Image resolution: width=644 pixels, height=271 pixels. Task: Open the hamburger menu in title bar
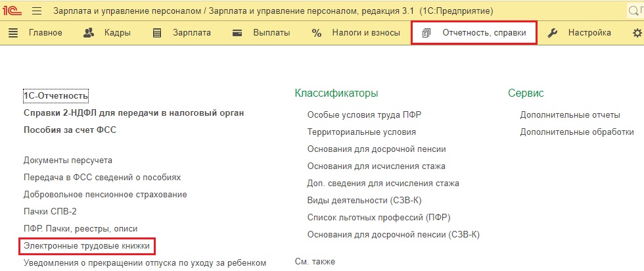[x=37, y=11]
